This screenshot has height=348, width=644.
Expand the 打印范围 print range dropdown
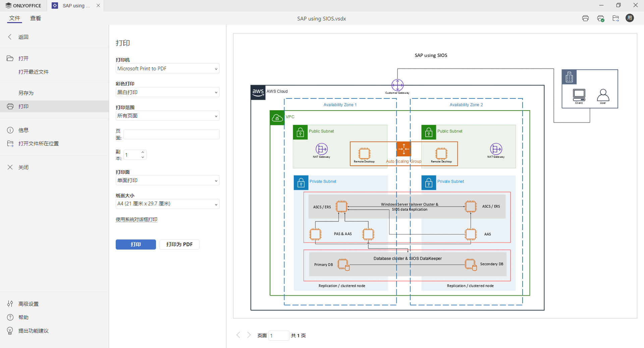click(x=167, y=116)
